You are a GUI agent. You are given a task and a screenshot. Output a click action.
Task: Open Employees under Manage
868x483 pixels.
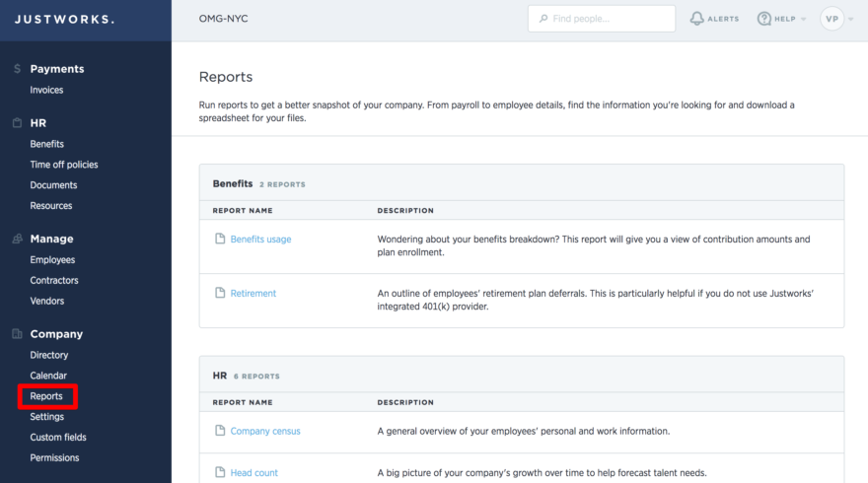(52, 259)
